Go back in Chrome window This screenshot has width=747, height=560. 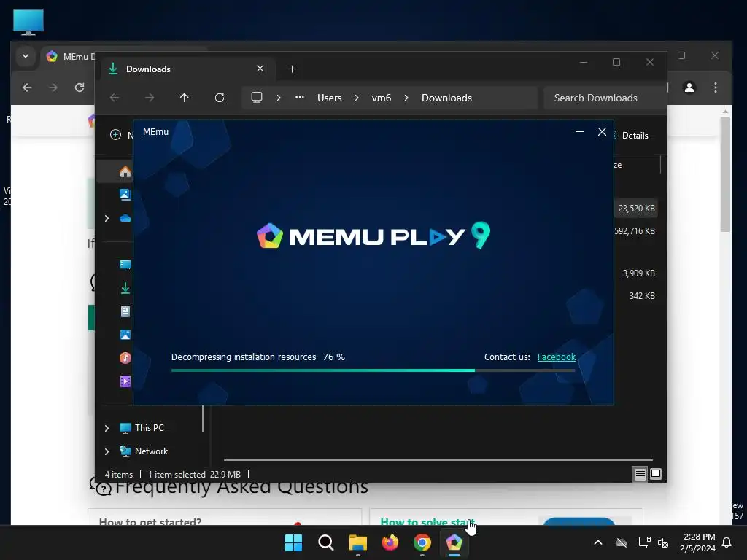point(27,87)
